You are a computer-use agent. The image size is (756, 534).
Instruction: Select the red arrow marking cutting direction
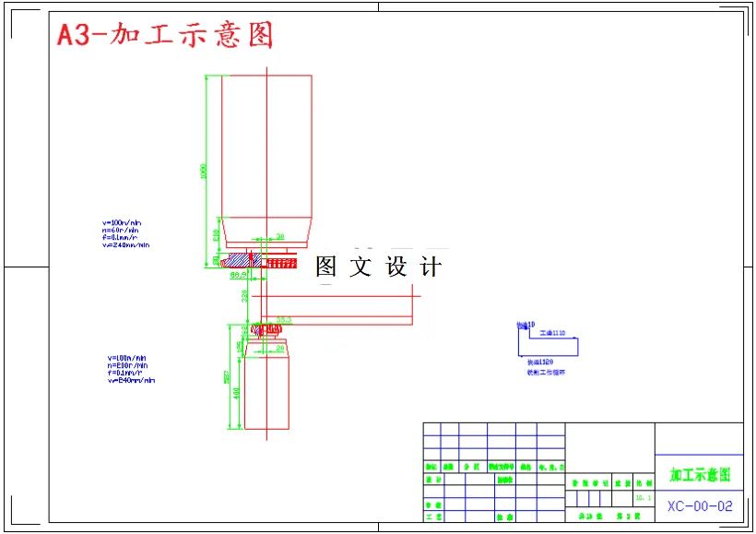coord(251,256)
